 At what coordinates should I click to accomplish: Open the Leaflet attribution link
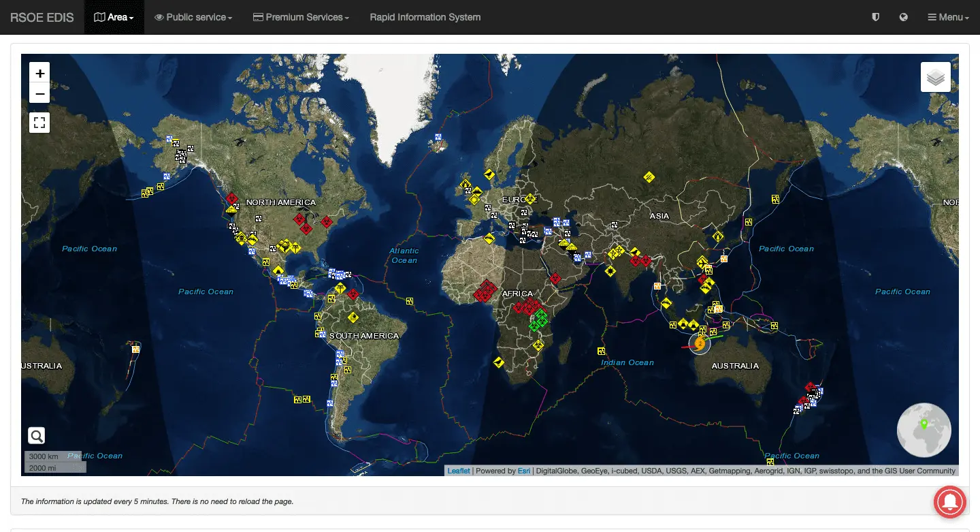458,471
